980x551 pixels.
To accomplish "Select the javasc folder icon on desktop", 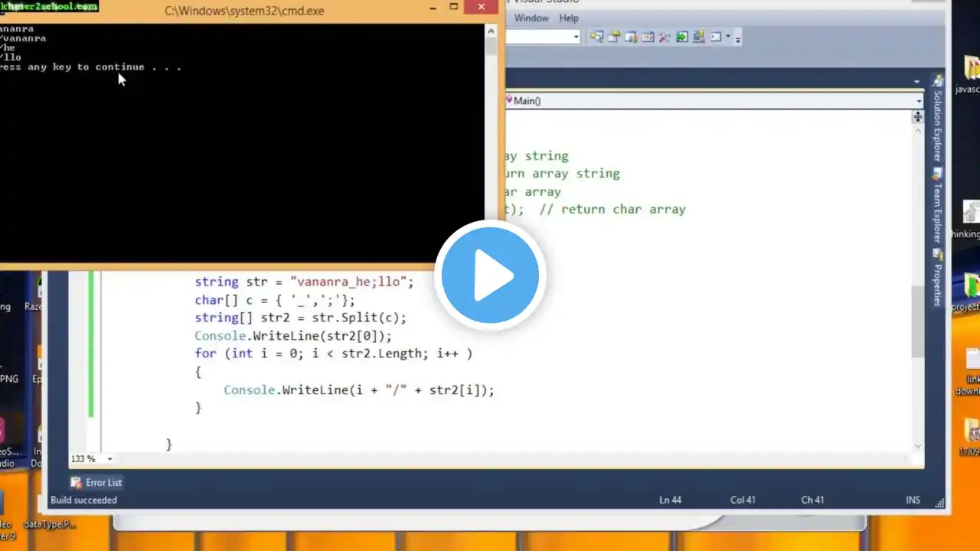I will [x=971, y=75].
